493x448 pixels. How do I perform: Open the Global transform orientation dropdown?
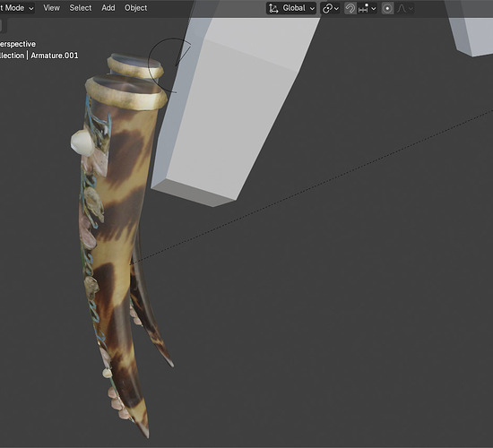[291, 8]
